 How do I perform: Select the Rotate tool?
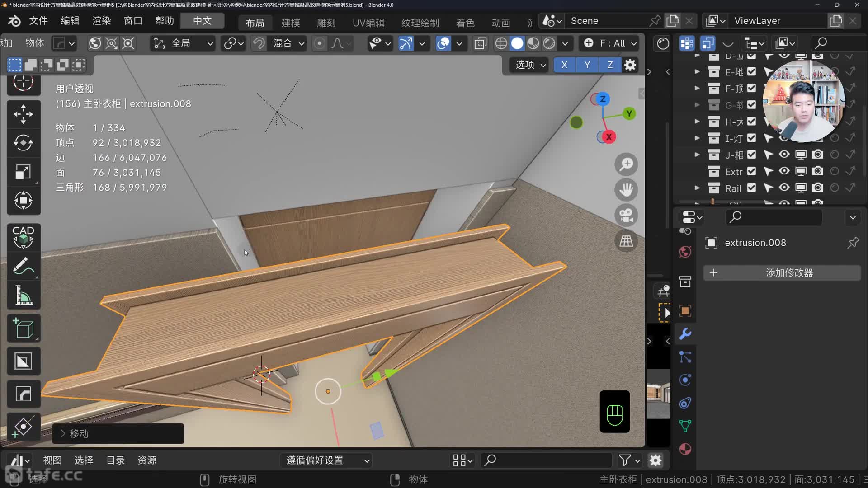(23, 143)
